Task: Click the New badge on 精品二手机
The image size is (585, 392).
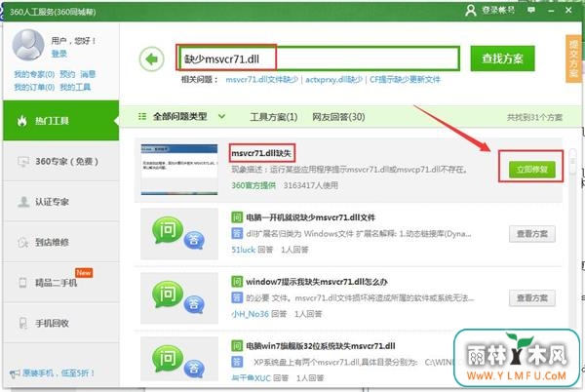Action: 84,273
